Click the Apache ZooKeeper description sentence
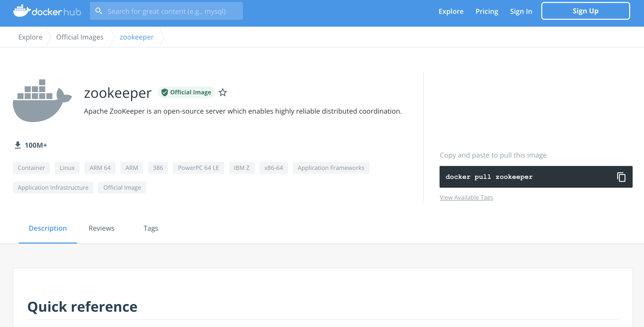The height and width of the screenshot is (327, 644). (243, 111)
